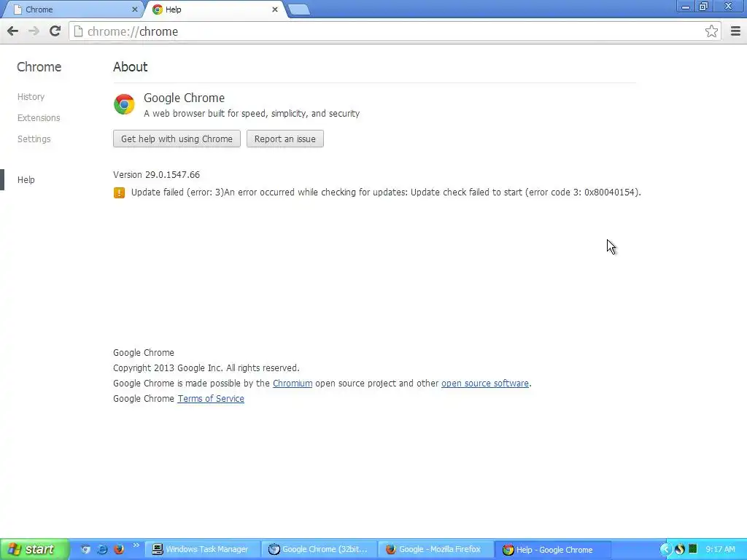Expand the quick launch overflow chevron
Viewport: 747px width, 560px height.
click(x=136, y=545)
